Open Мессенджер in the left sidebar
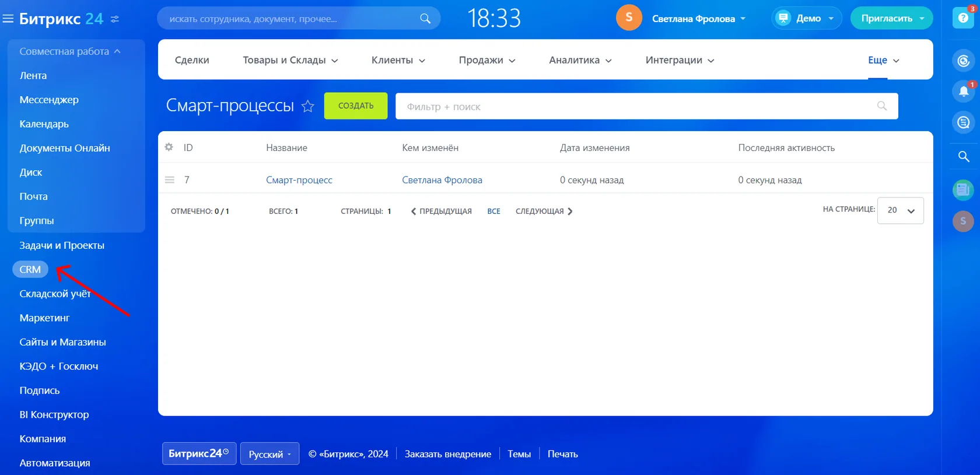Screen dimensions: 980x475 click(x=49, y=100)
